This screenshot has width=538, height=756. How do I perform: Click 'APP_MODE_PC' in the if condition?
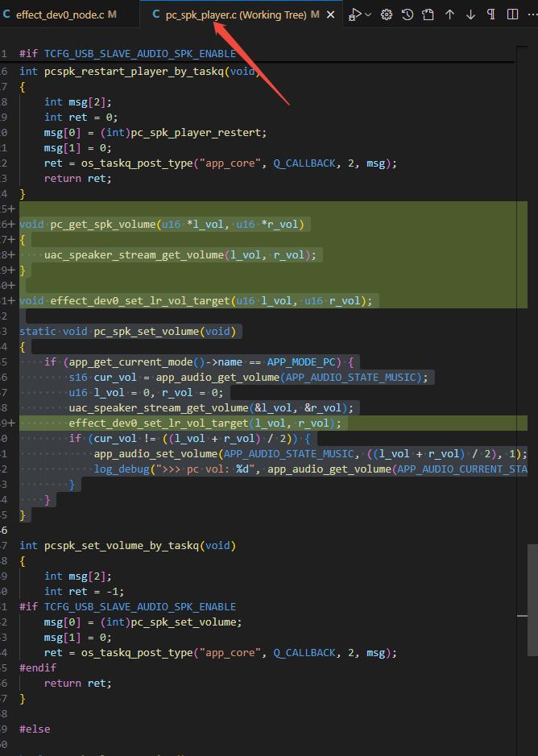301,362
